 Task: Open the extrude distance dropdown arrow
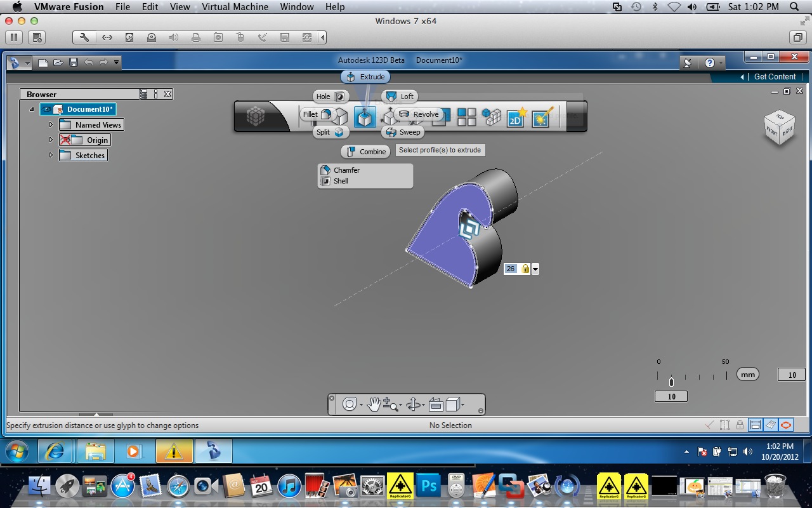pyautogui.click(x=535, y=269)
